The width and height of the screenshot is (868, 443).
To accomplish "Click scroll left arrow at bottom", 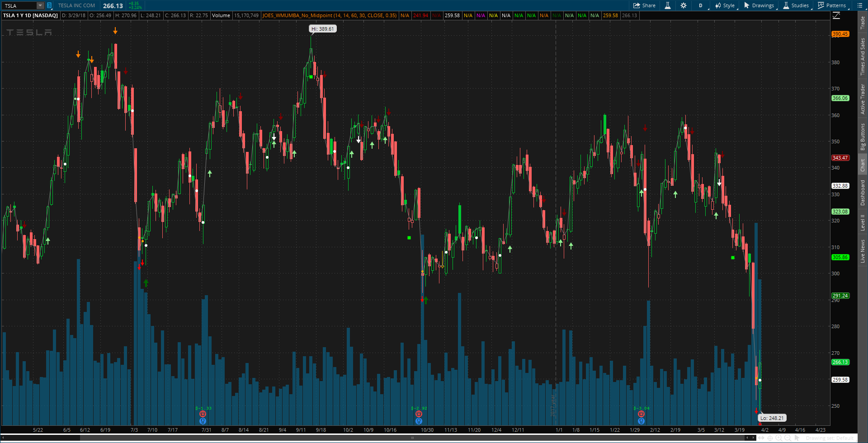I will coord(746,438).
